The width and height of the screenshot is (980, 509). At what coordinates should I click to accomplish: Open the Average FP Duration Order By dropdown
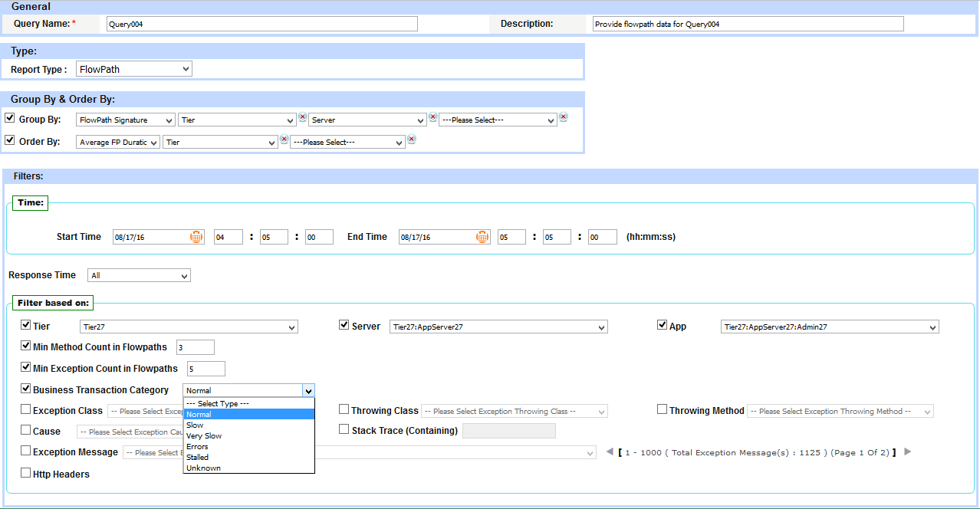[118, 143]
